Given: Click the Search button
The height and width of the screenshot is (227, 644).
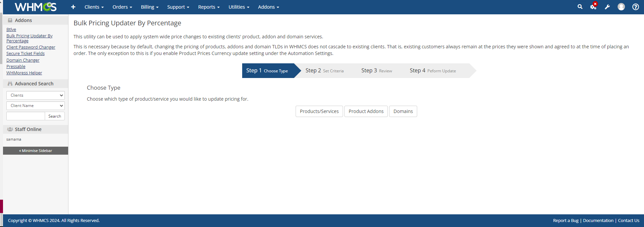Looking at the screenshot, I should (x=55, y=116).
